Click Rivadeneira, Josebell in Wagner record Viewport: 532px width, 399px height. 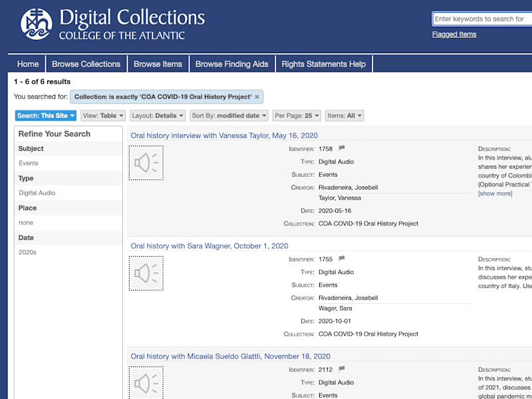click(x=348, y=298)
